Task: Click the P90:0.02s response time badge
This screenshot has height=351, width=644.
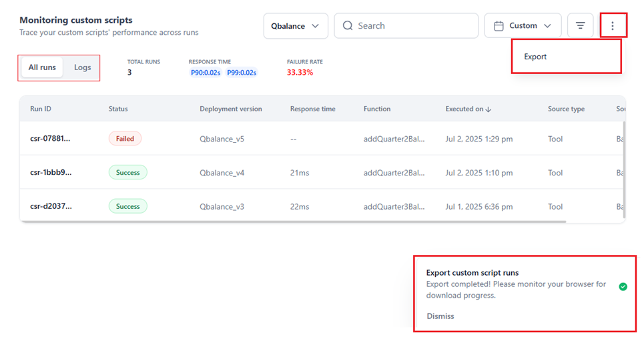Action: (x=206, y=73)
